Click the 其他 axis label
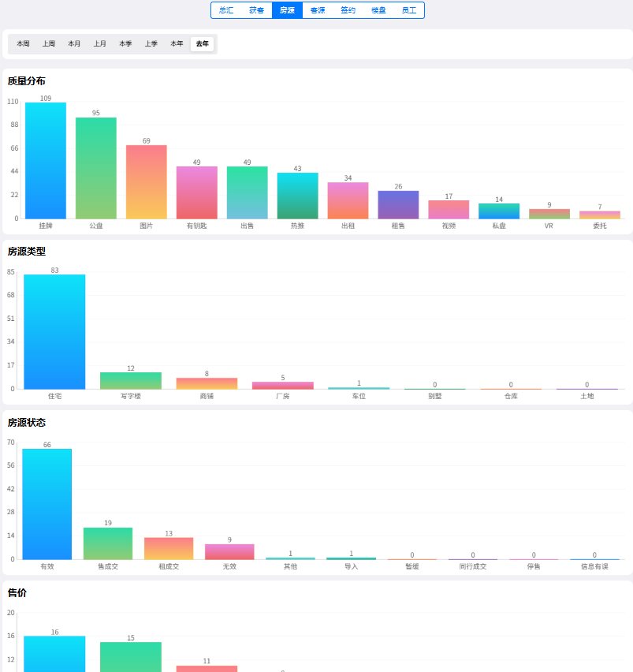 coord(290,566)
